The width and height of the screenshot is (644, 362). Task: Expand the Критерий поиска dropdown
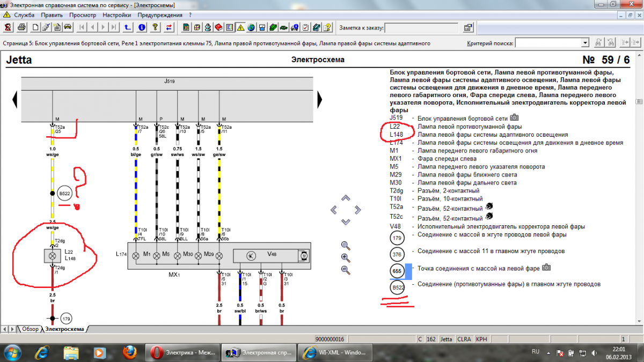click(585, 43)
